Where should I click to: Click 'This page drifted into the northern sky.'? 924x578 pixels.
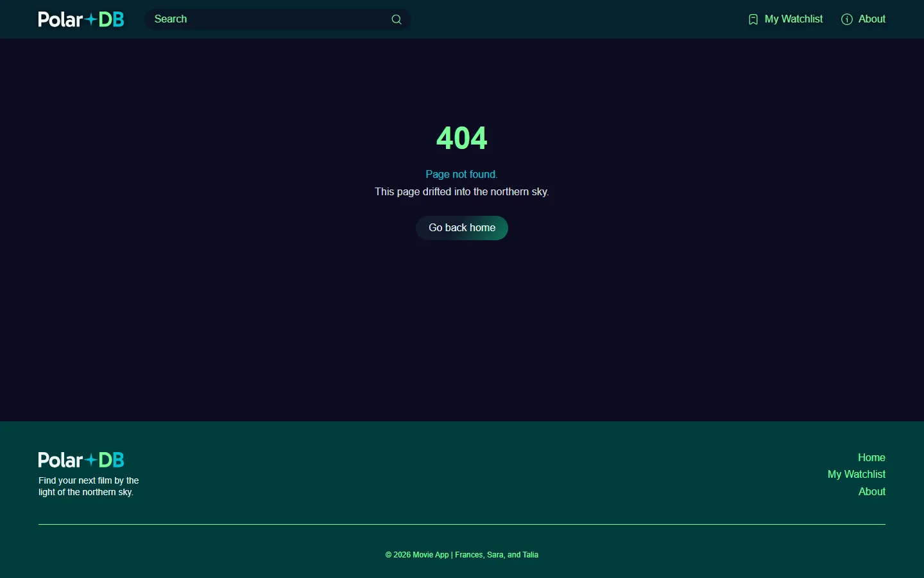pos(462,191)
